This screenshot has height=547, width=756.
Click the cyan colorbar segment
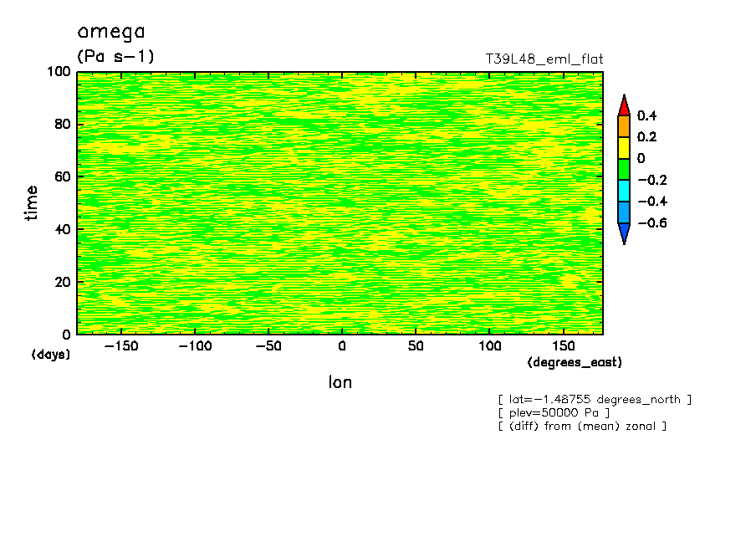[623, 190]
